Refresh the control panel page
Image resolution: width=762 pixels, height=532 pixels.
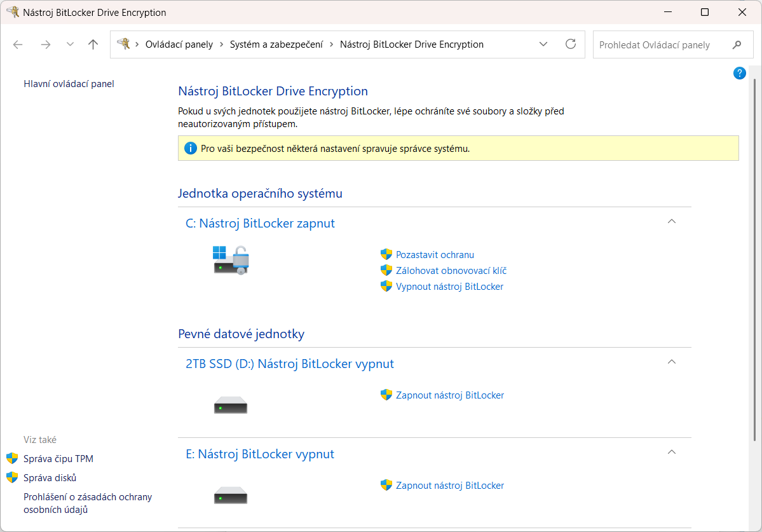[x=571, y=44]
